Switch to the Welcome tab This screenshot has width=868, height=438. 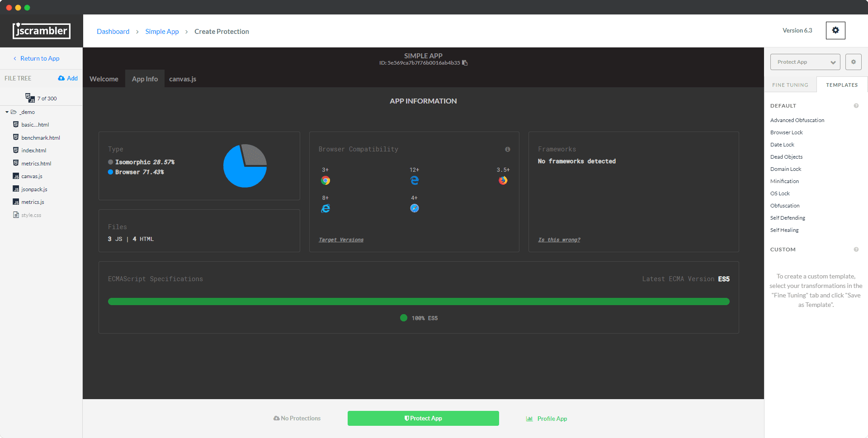[104, 79]
